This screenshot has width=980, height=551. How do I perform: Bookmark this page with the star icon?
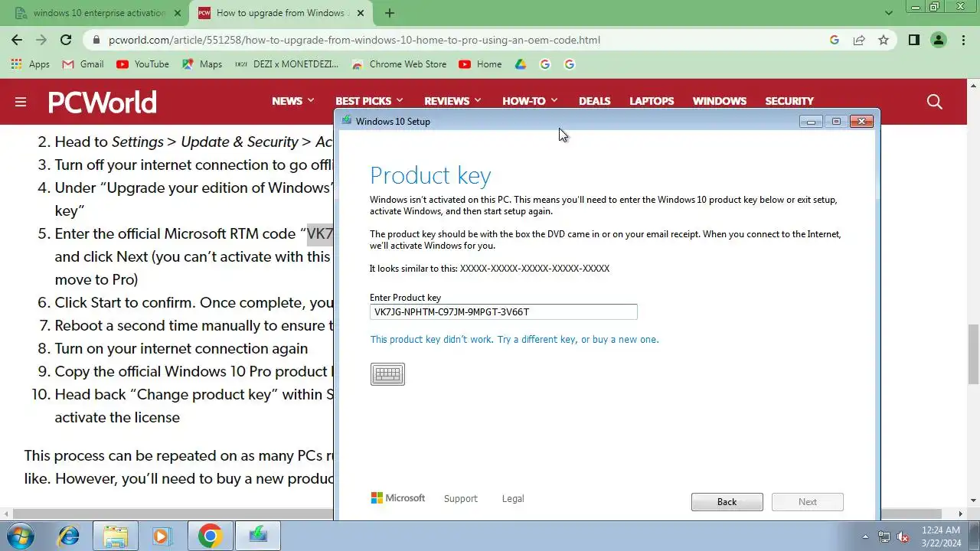pos(884,40)
